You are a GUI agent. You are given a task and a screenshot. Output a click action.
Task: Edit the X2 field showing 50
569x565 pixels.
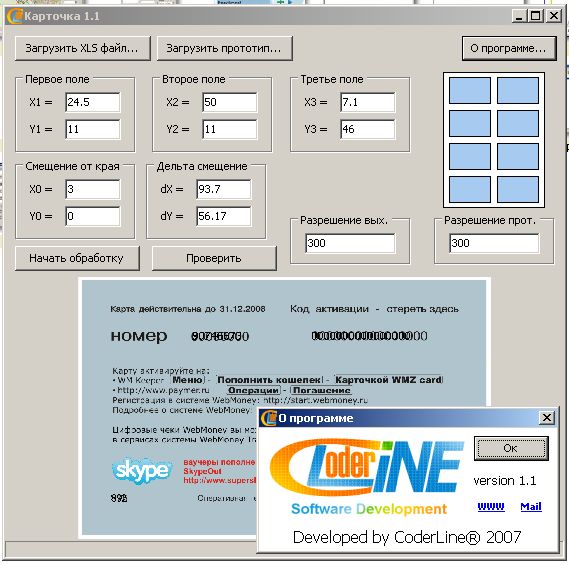(230, 102)
